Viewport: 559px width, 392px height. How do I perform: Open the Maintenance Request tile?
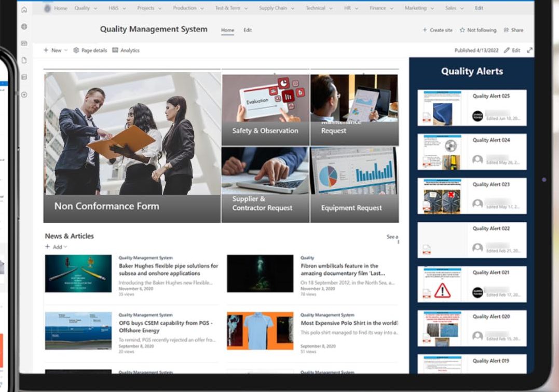tap(355, 110)
